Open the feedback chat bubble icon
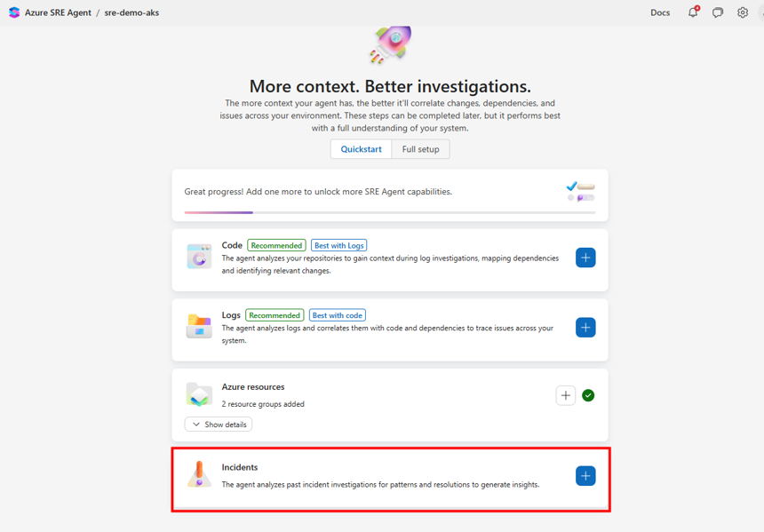This screenshot has width=764, height=532. [x=718, y=12]
